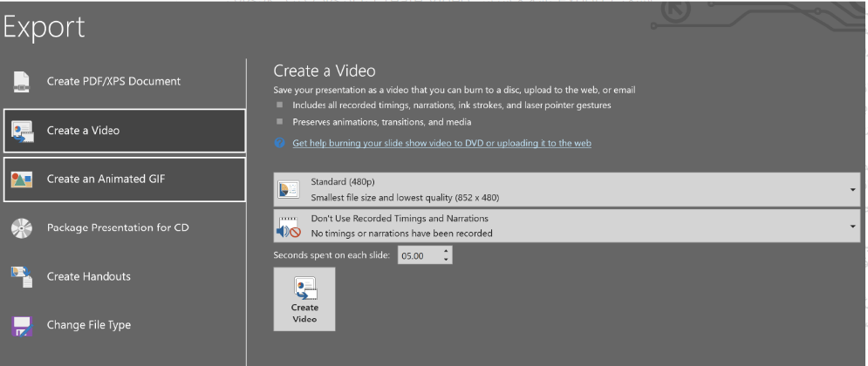Click 'Save your presentation as a video' description text
Viewport: 868px width, 366px height.
tap(455, 90)
